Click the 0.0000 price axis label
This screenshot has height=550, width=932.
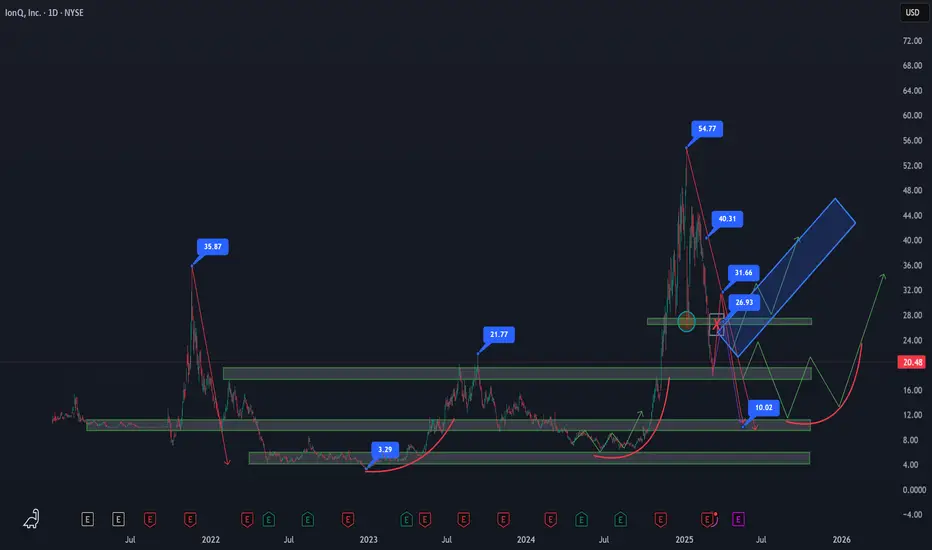(x=914, y=490)
